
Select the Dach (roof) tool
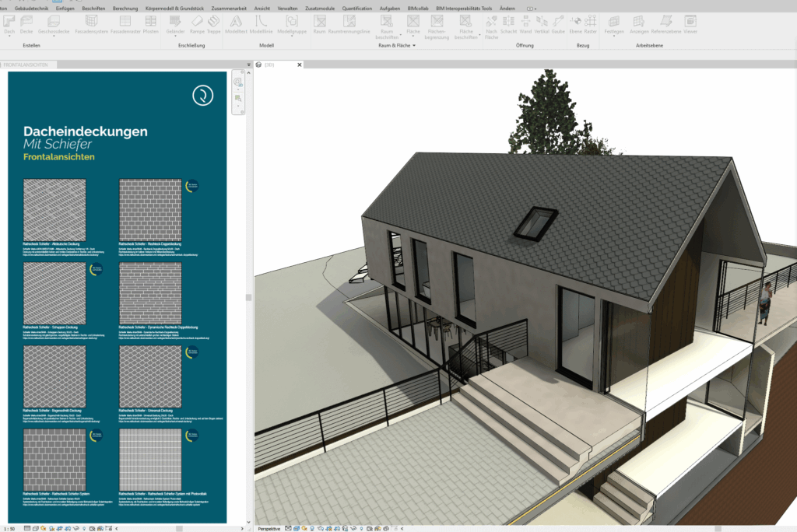click(x=9, y=23)
